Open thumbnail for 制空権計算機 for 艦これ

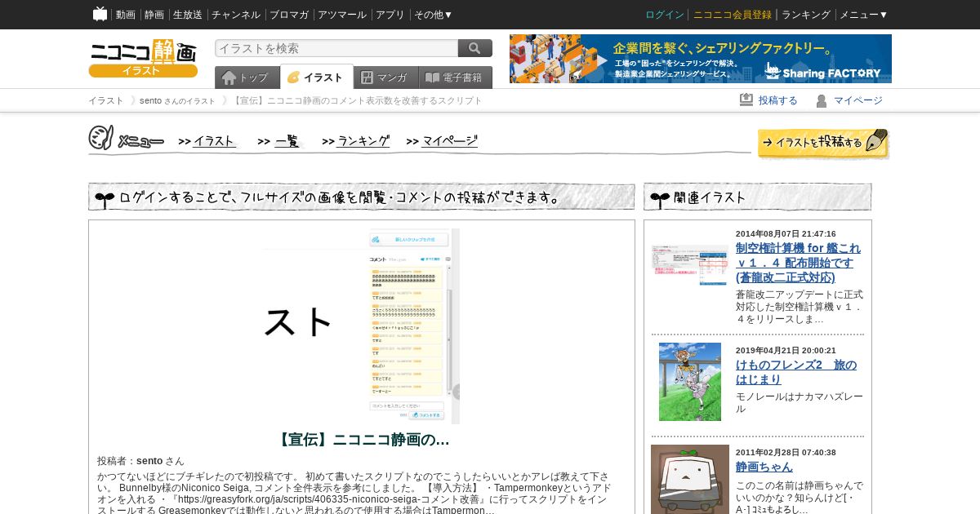[690, 265]
